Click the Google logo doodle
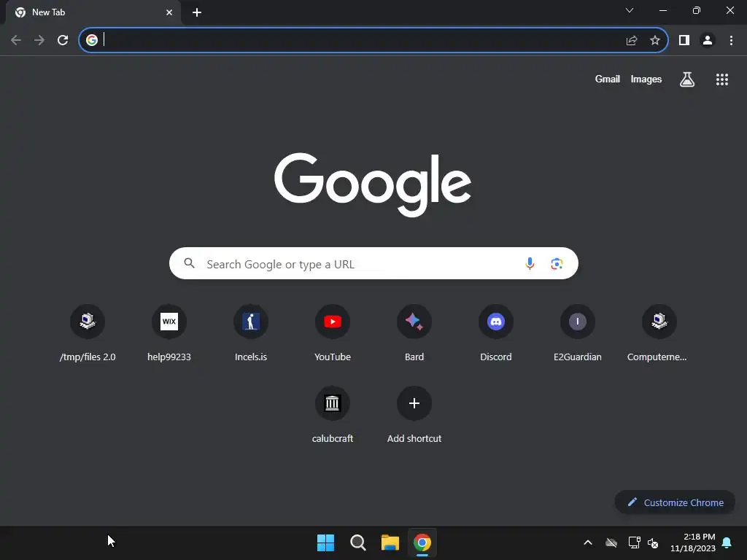 tap(373, 184)
